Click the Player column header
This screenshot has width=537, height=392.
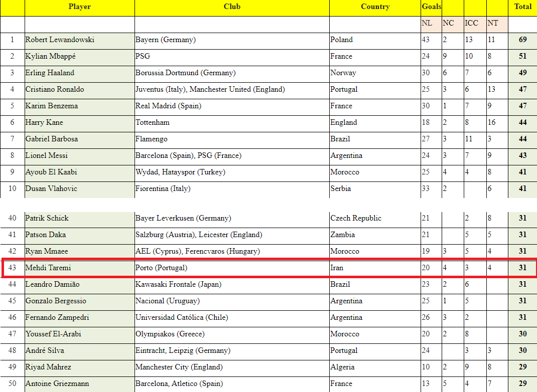79,7
